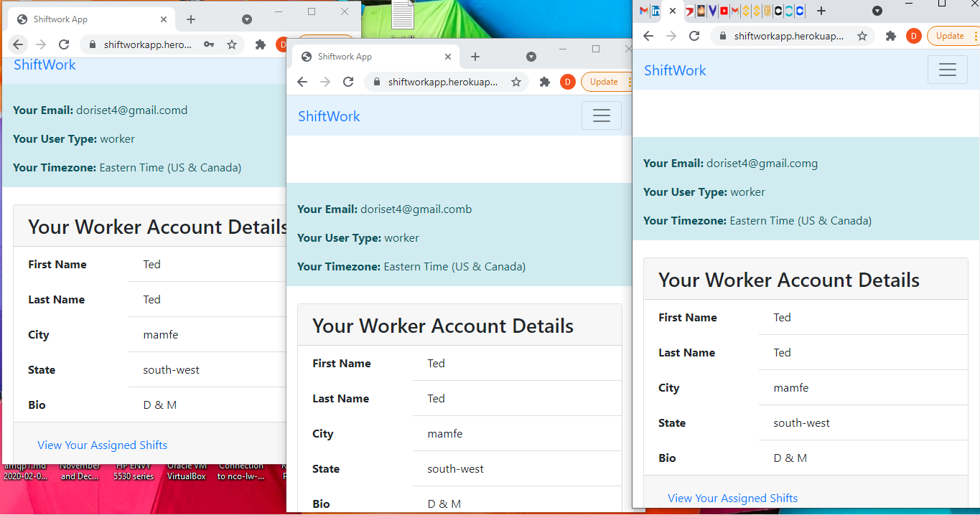Click the Chrome extensions puzzle icon
Viewport: 980px width, 515px height.
click(x=890, y=35)
